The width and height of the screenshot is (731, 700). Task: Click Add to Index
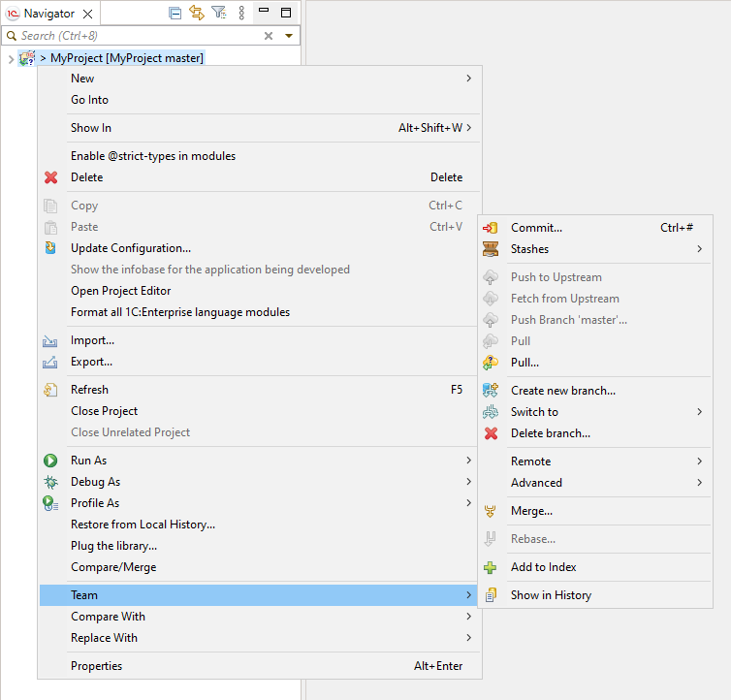(543, 567)
